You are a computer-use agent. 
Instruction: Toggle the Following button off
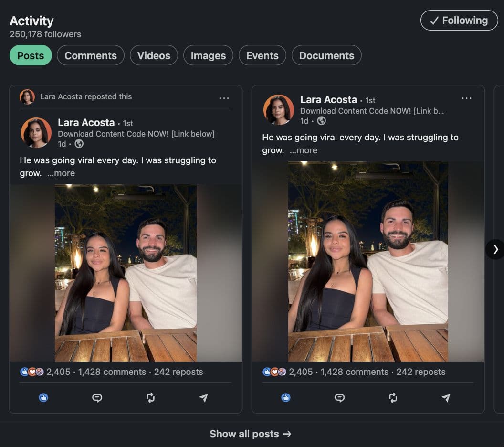click(x=459, y=21)
